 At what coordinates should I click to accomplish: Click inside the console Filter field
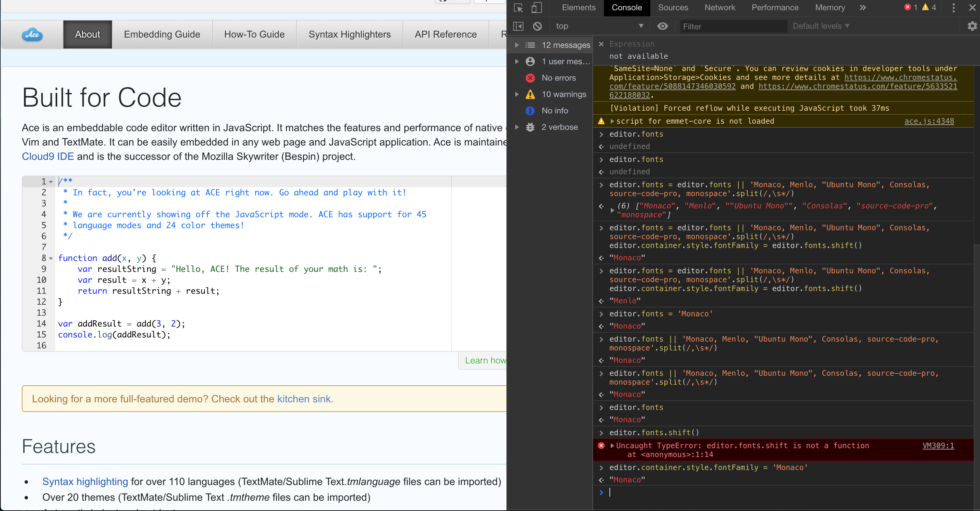(x=734, y=26)
